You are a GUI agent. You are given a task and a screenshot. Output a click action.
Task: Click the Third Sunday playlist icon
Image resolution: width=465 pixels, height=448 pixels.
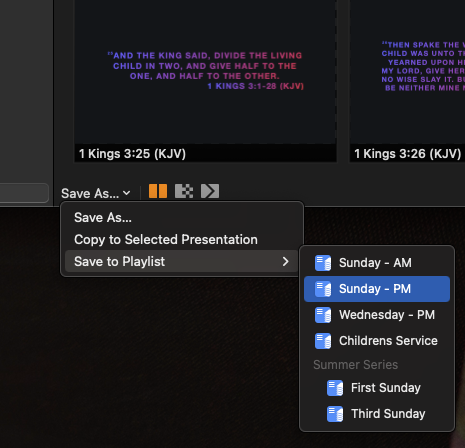tap(335, 414)
